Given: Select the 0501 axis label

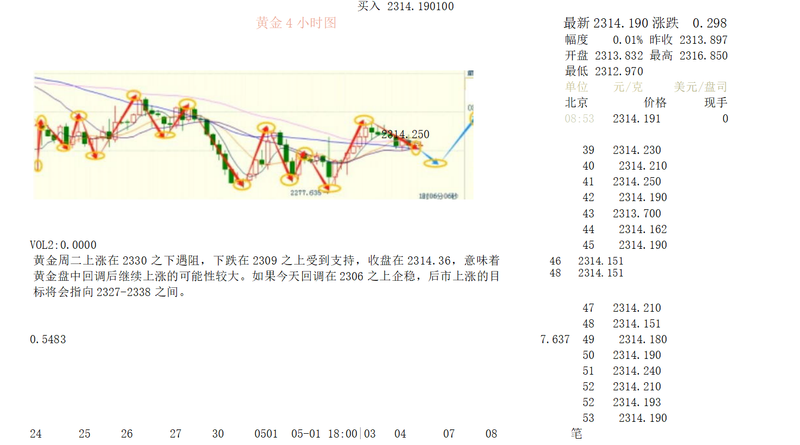Looking at the screenshot, I should 266,434.
